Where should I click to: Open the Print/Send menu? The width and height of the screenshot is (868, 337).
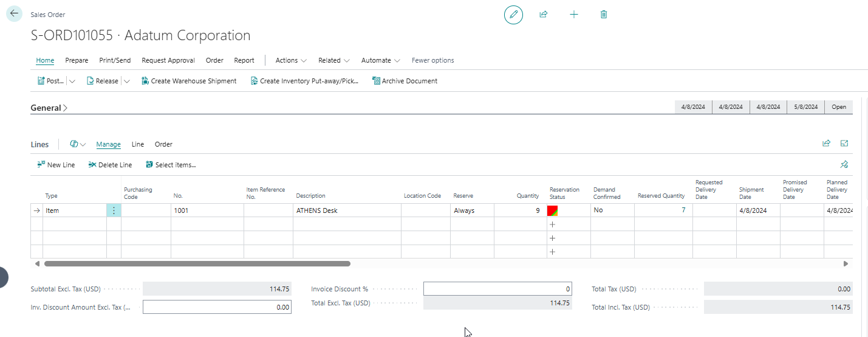pos(115,60)
